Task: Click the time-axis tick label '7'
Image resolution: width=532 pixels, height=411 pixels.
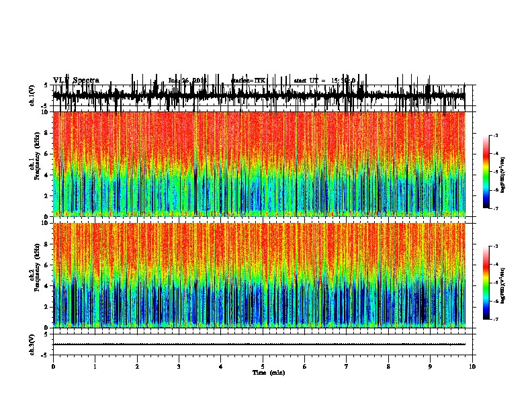Action: tap(347, 367)
